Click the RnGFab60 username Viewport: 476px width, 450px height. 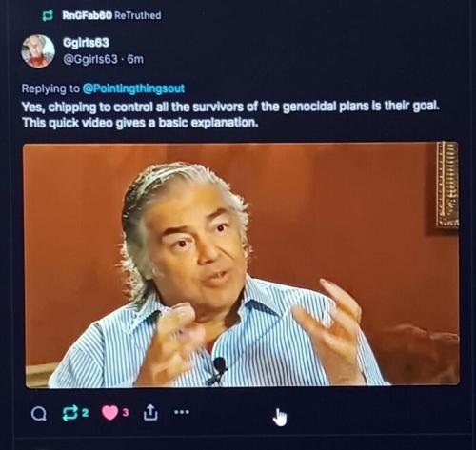pos(88,15)
